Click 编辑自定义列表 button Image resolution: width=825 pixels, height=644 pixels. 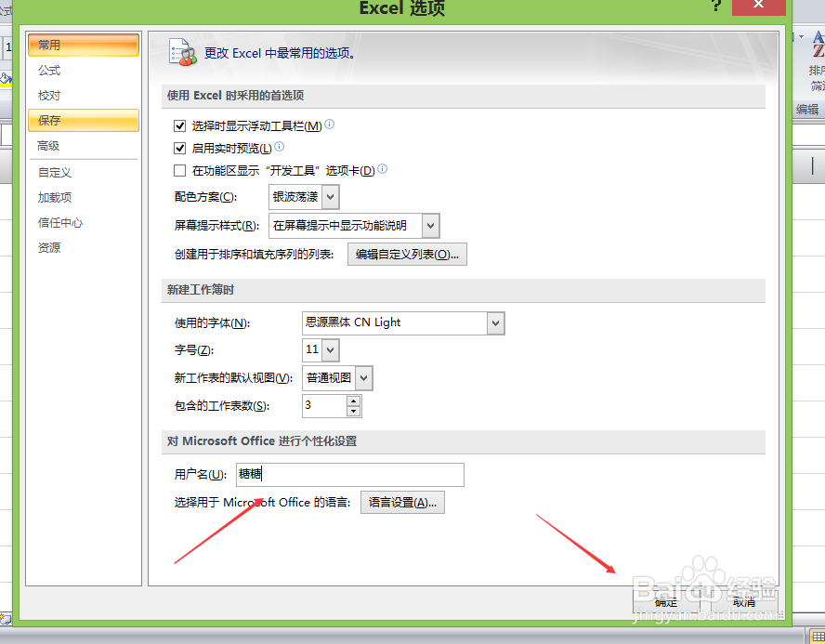[x=407, y=255]
